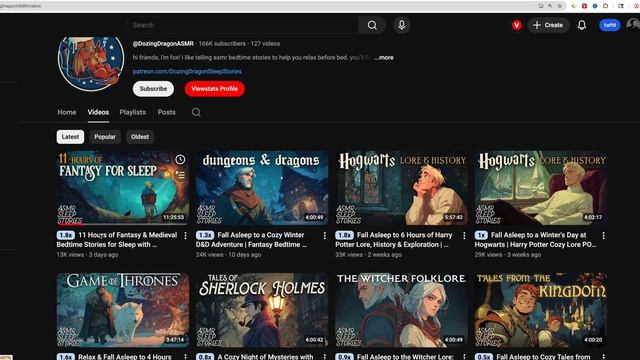
Task: Select the Latest sort chip
Action: pyautogui.click(x=70, y=137)
